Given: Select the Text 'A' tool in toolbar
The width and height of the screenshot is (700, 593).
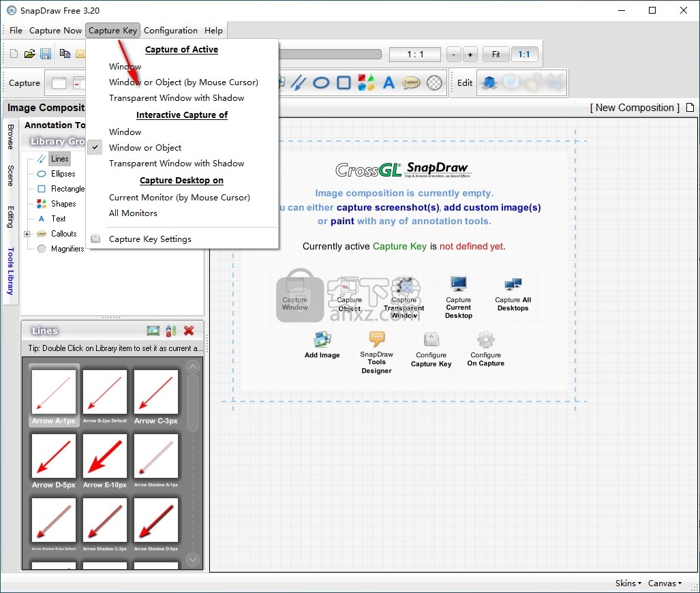Looking at the screenshot, I should pyautogui.click(x=389, y=82).
